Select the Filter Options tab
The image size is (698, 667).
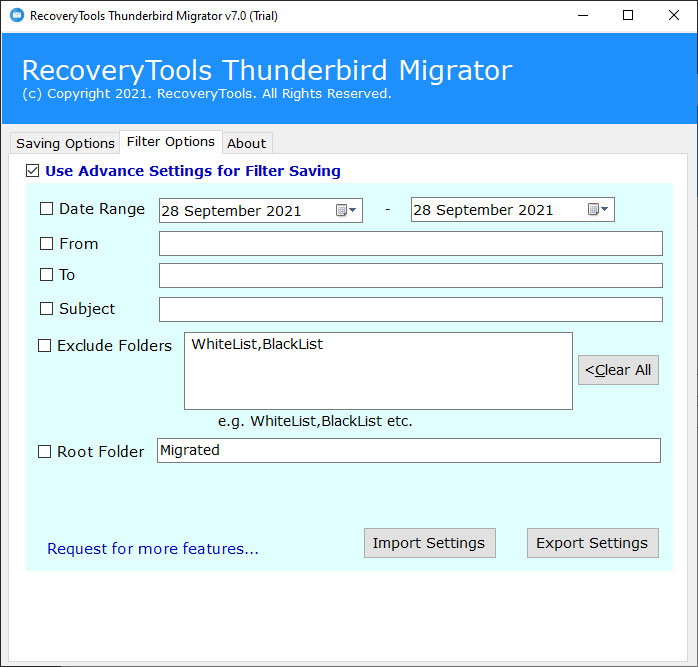[x=170, y=142]
